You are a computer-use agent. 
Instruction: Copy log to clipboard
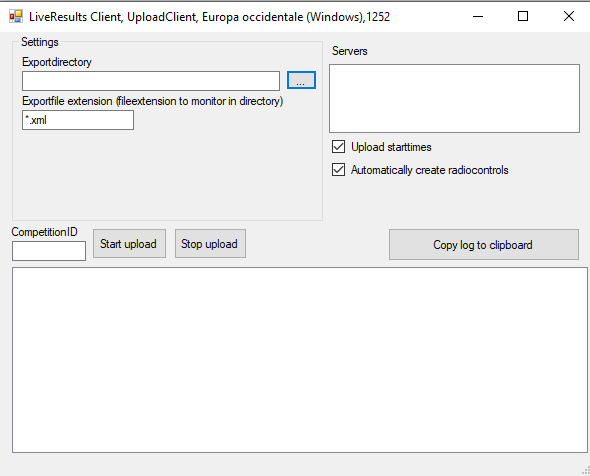click(484, 245)
